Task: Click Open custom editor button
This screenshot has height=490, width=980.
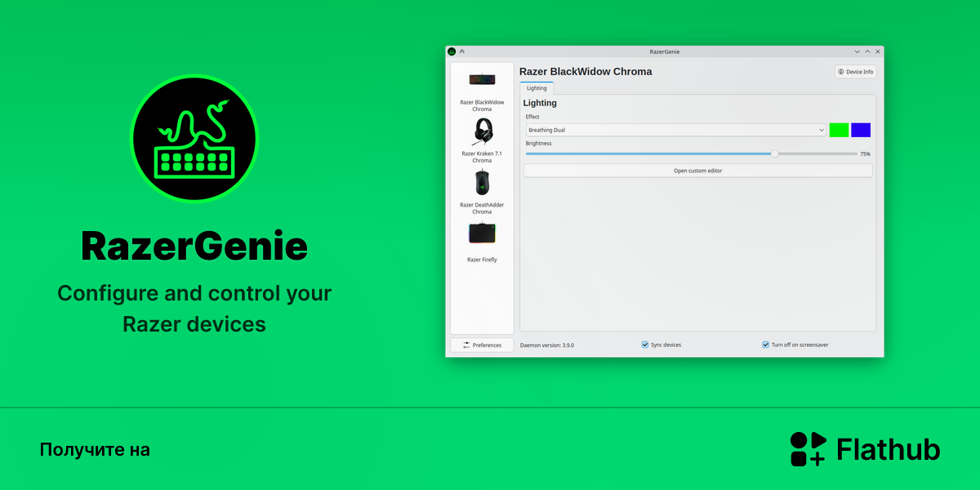Action: tap(697, 171)
